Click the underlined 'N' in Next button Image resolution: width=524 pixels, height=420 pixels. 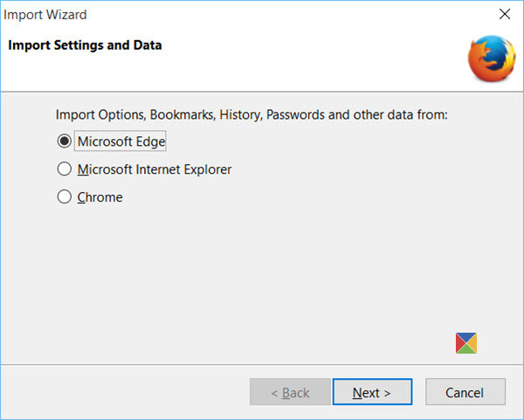tap(357, 393)
